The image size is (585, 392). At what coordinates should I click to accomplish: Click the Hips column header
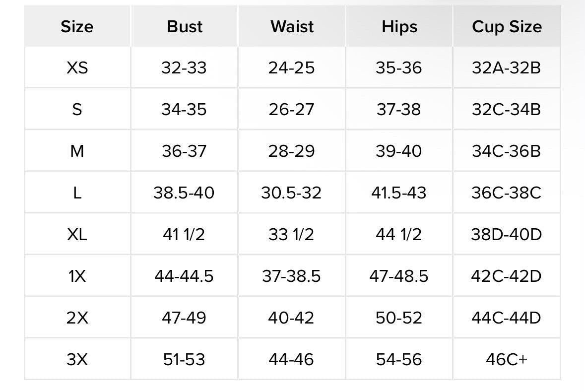pos(399,27)
